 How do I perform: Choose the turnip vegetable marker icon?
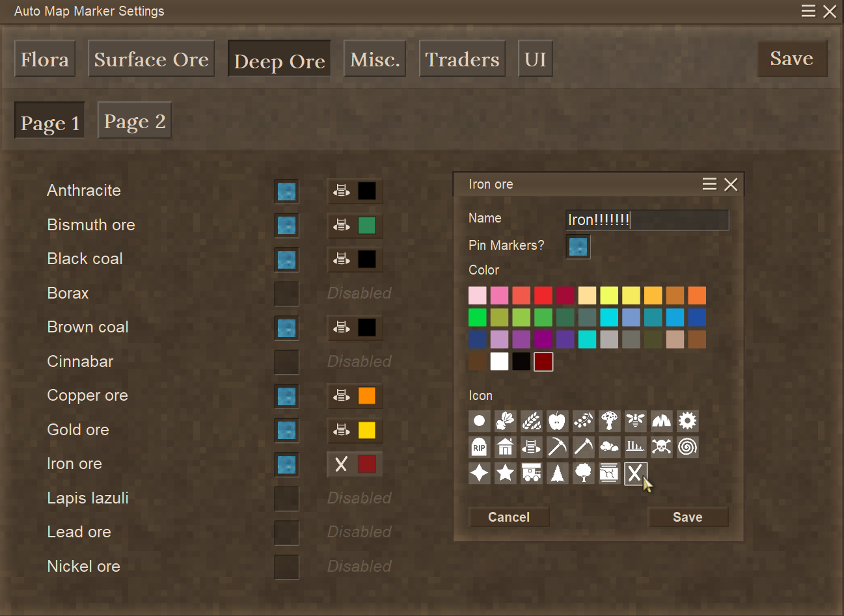pos(506,421)
